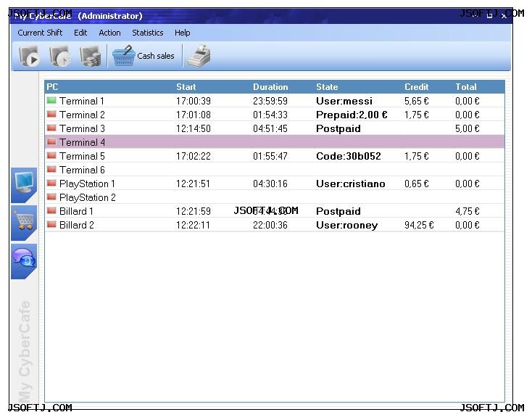Open Cash sales basket button

[x=144, y=56]
